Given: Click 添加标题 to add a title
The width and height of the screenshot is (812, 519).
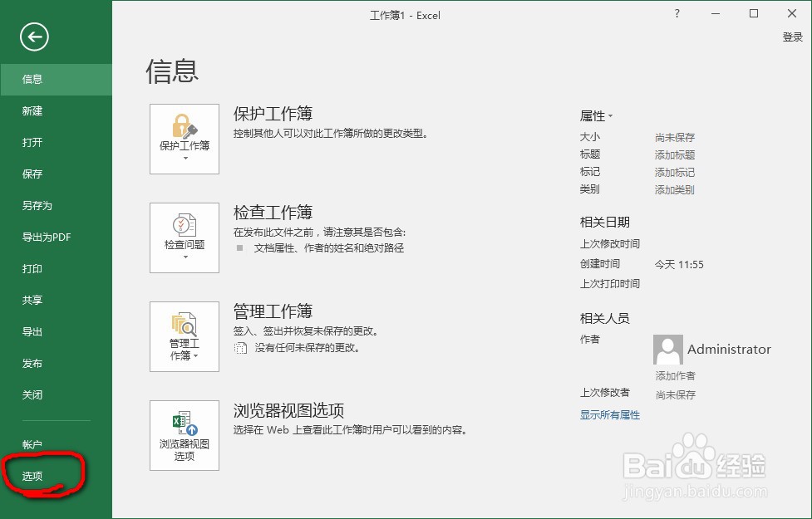Looking at the screenshot, I should coord(675,154).
